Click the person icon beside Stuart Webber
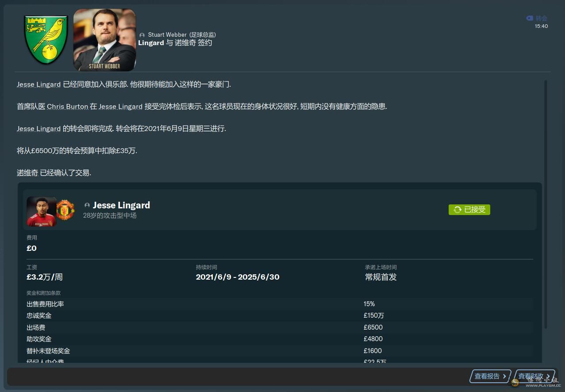565x392 pixels. click(142, 35)
